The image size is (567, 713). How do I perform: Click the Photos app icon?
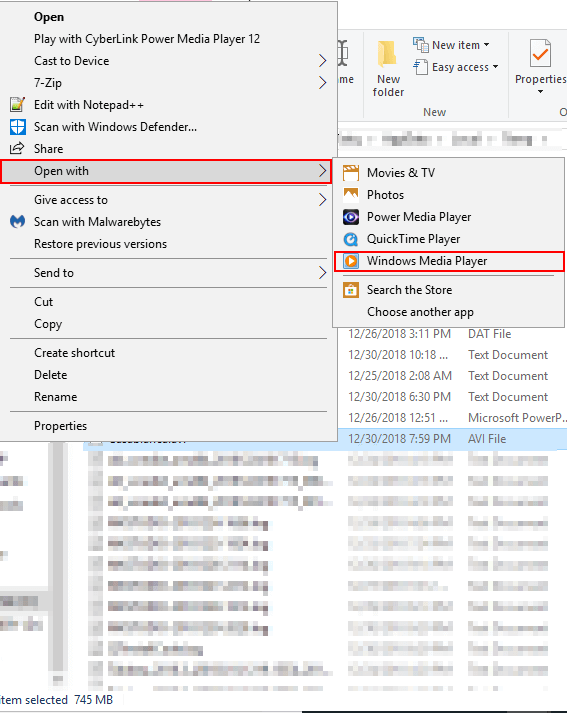coord(351,195)
